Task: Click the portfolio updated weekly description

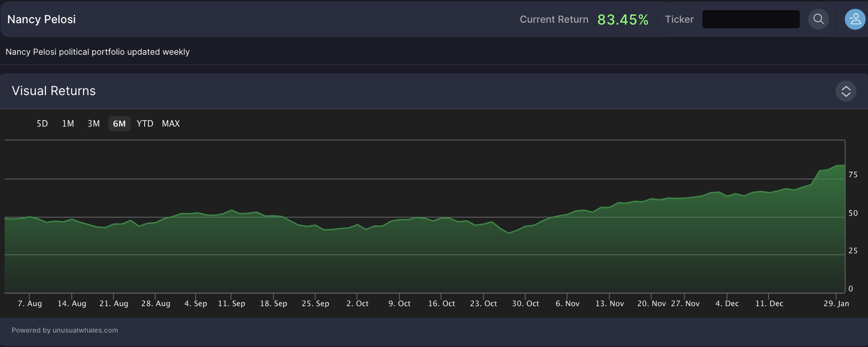Action: point(97,52)
